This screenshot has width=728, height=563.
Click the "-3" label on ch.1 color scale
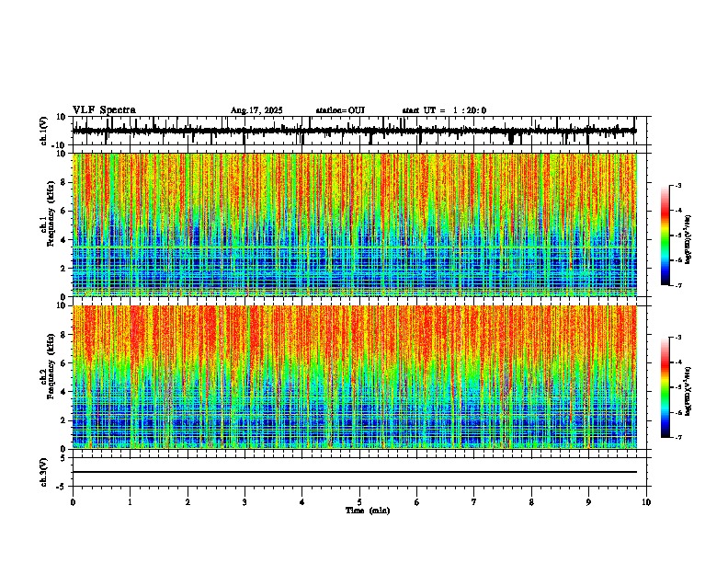[x=677, y=185]
